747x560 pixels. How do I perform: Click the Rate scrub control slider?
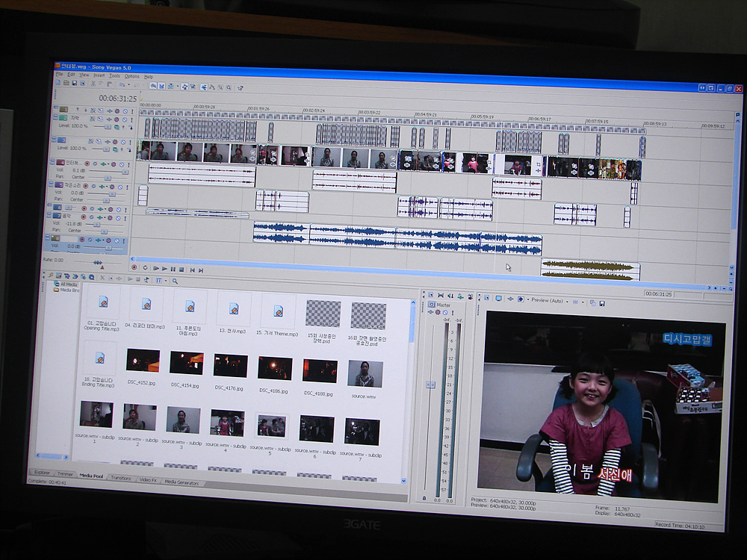(x=98, y=263)
